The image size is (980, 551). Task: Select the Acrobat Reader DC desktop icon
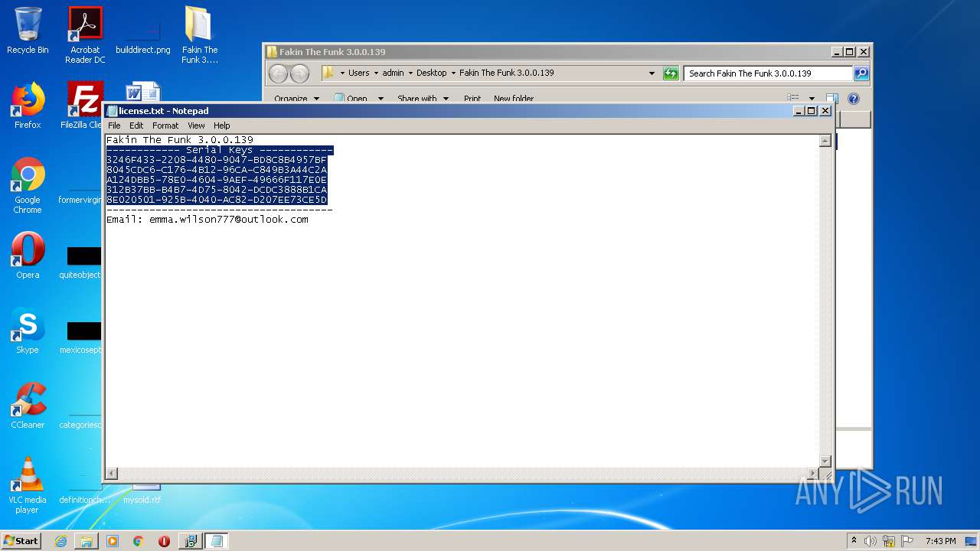[85, 35]
